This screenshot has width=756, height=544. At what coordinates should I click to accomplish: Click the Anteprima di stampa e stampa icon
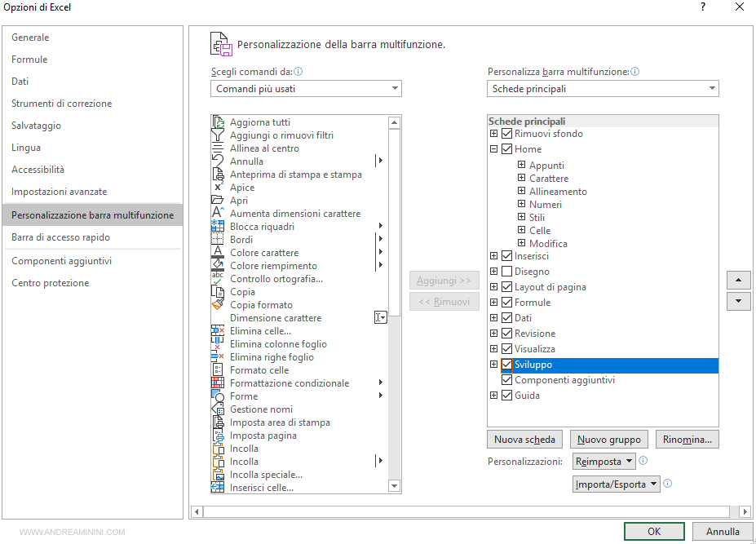[x=218, y=174]
